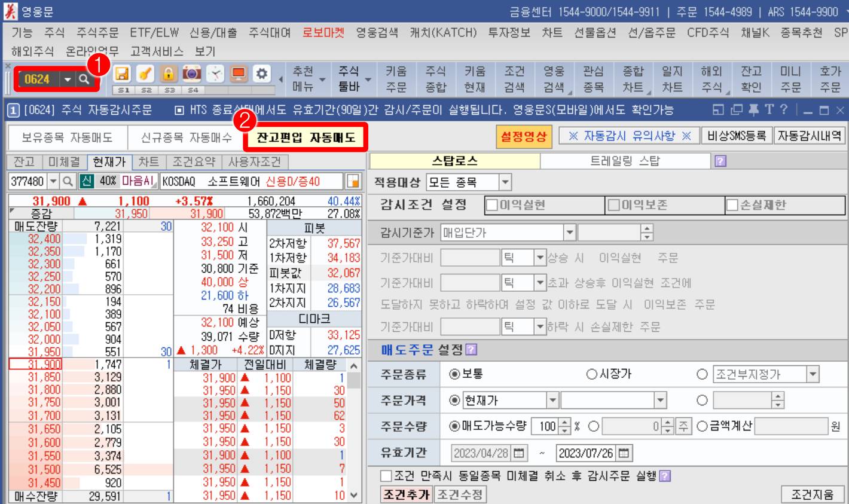Click the camera screen capture icon
Screen dimensions: 849x504
point(192,74)
